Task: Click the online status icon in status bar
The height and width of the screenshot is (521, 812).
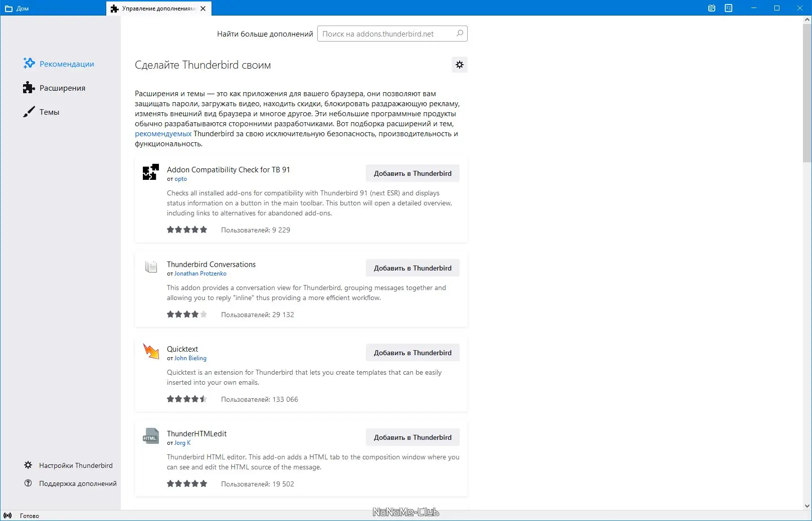Action: click(x=8, y=515)
